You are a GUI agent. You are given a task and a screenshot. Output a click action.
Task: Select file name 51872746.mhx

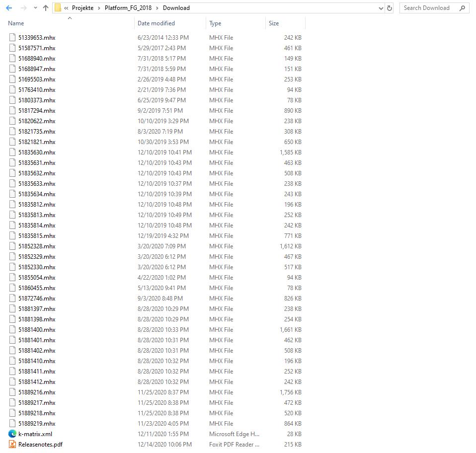(x=37, y=298)
